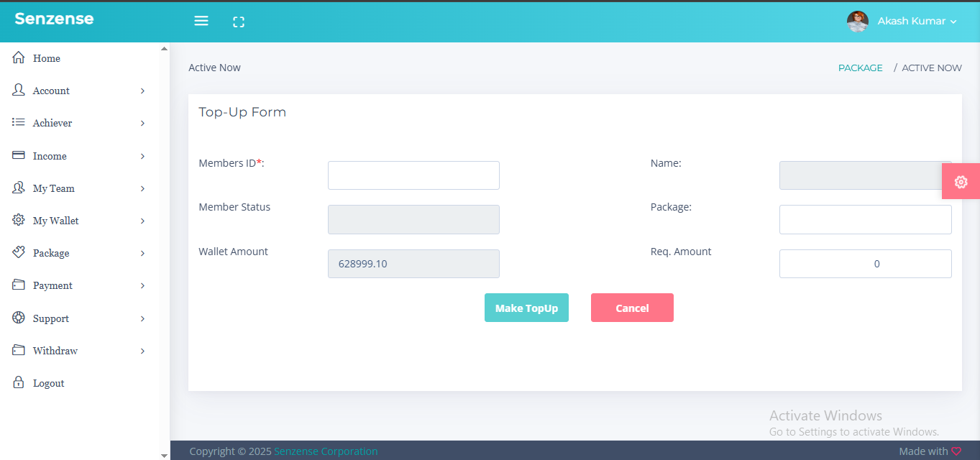Image resolution: width=980 pixels, height=460 pixels.
Task: Click the Package input field
Action: (866, 219)
